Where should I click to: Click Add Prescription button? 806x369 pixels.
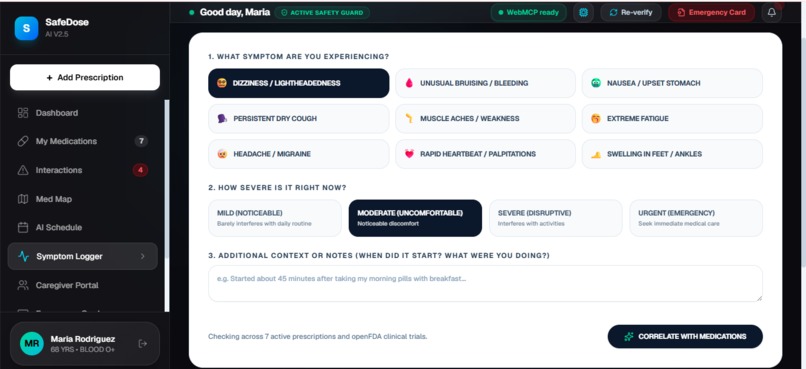[85, 78]
